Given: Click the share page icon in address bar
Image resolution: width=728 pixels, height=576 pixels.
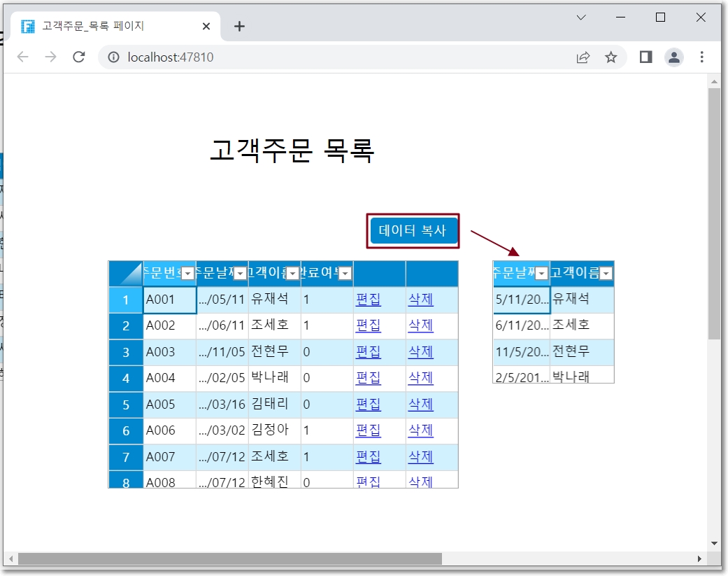Looking at the screenshot, I should click(583, 57).
